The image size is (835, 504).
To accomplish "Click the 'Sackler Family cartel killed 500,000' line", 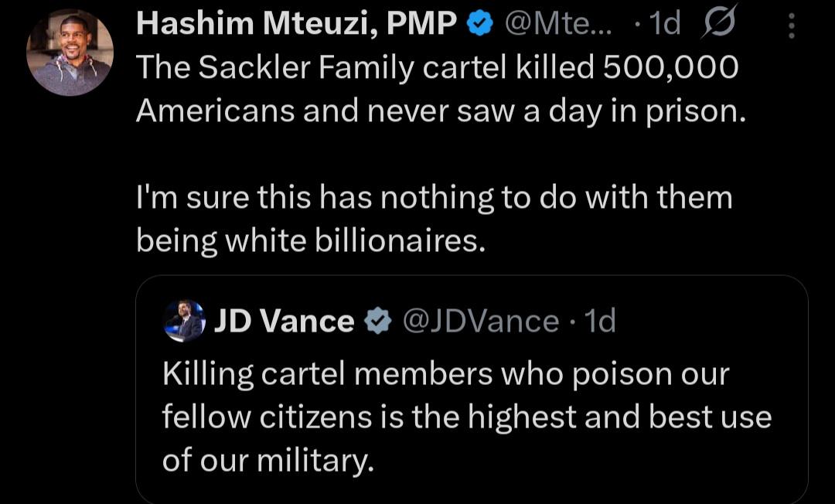I will [x=437, y=68].
